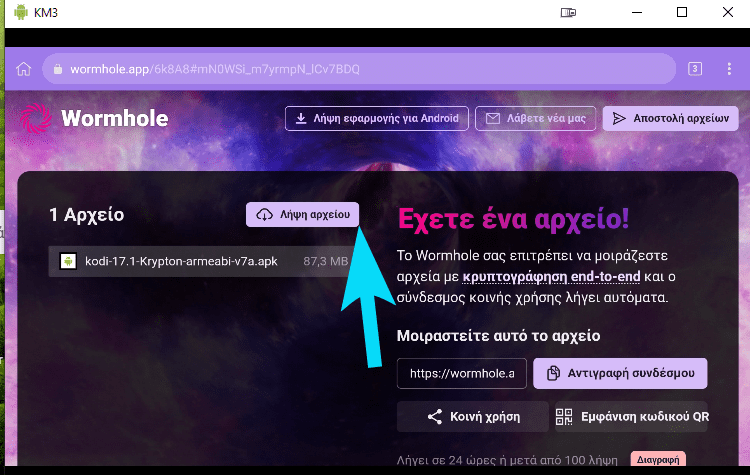750x475 pixels.
Task: Click 'Μοιραστείτε αυτό το αρχείο' heading
Action: [x=498, y=336]
